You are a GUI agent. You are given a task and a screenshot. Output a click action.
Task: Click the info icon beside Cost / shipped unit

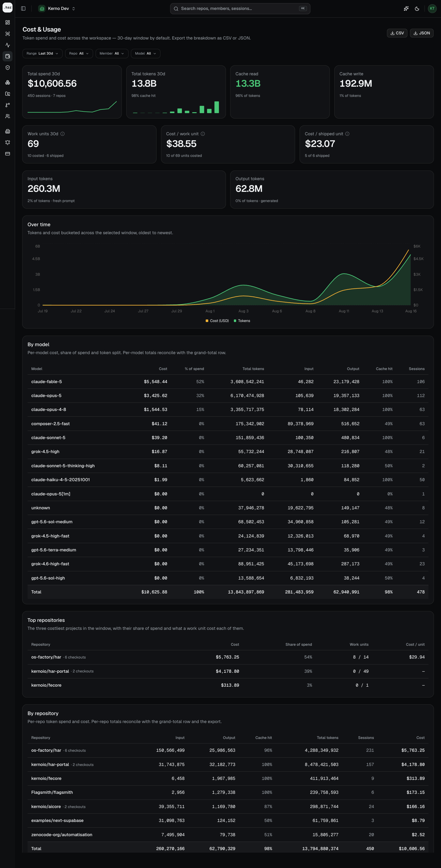(x=347, y=134)
